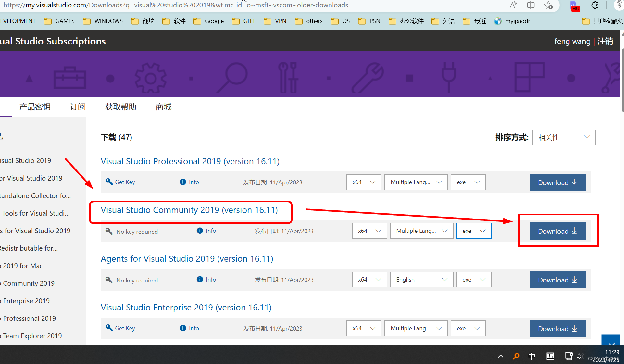Click Get Key for Enterprise 2019

click(125, 328)
